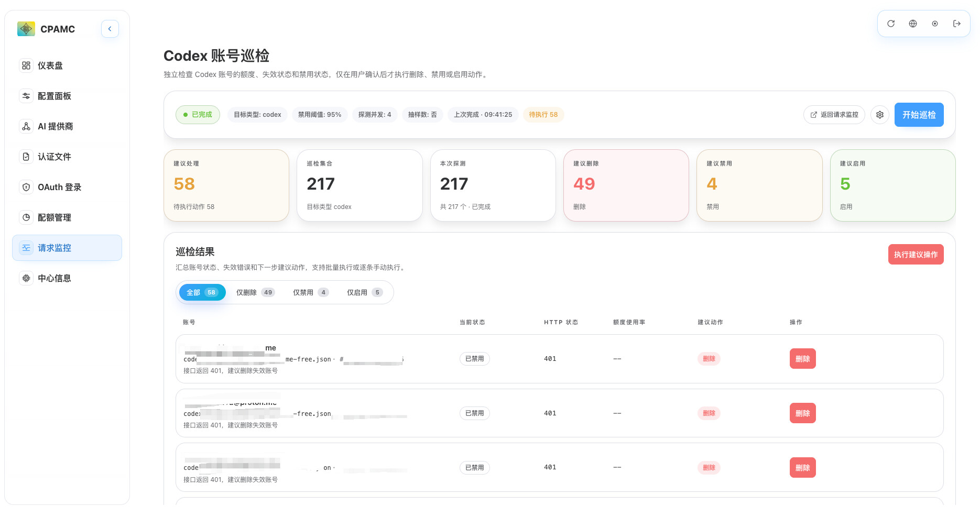Toggle the theme circle icon in top toolbar
980x517 pixels.
tap(935, 24)
